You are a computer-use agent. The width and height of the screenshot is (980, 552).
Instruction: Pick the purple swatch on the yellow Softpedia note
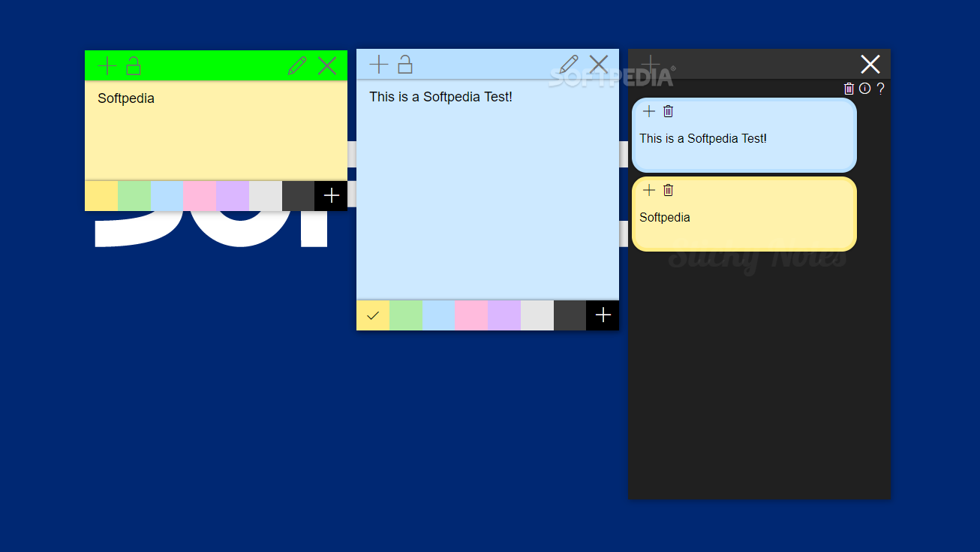pos(233,196)
